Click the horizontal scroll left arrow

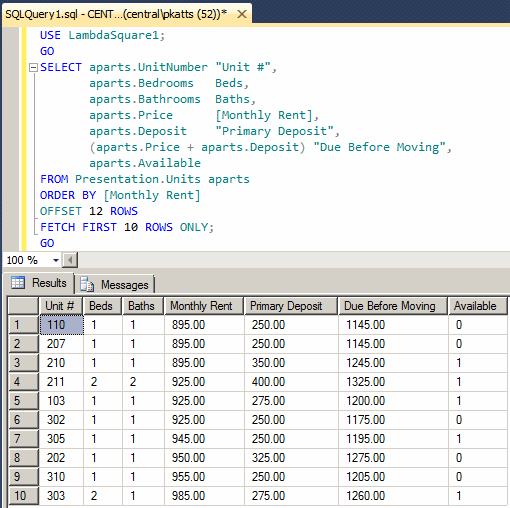coord(70,260)
